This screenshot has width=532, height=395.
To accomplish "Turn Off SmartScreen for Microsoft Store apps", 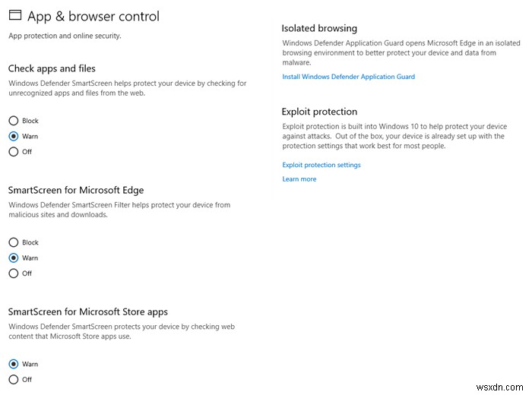I will coord(14,379).
